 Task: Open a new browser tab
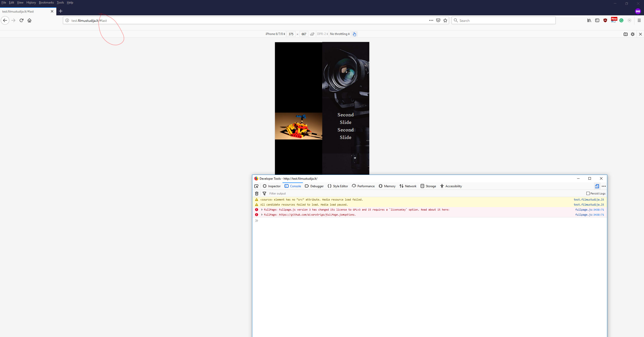61,11
